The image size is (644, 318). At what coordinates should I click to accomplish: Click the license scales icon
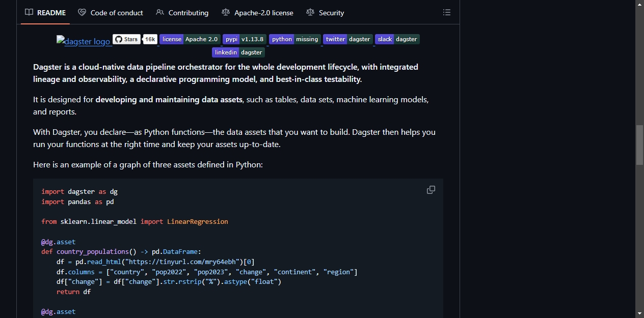click(226, 12)
